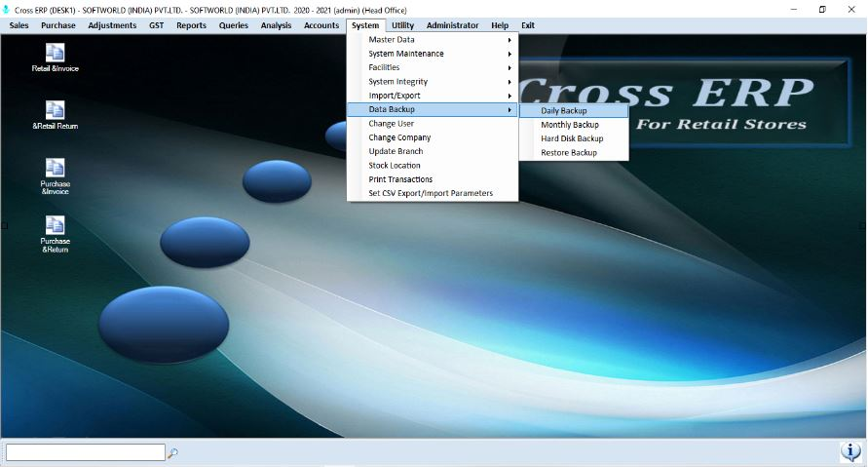This screenshot has width=868, height=467.
Task: Expand the System Integrity submenu
Action: pyautogui.click(x=433, y=82)
